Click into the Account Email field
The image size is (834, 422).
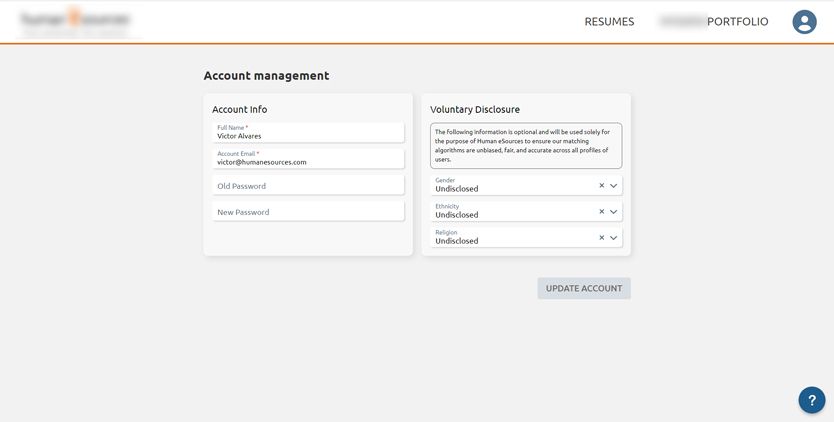308,159
